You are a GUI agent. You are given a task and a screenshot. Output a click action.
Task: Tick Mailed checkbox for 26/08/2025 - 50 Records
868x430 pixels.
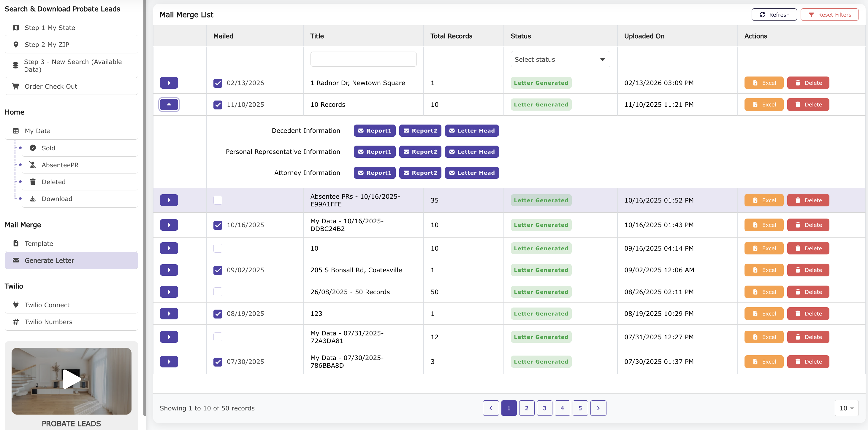[218, 292]
